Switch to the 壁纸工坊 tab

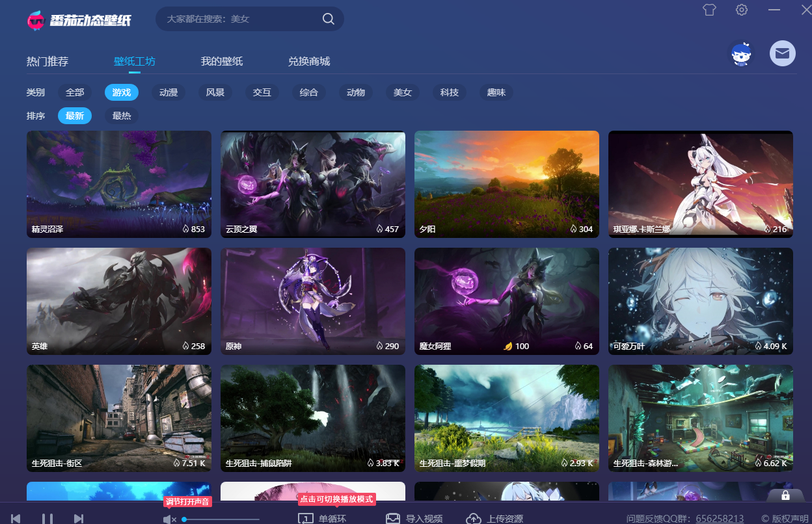pyautogui.click(x=135, y=62)
